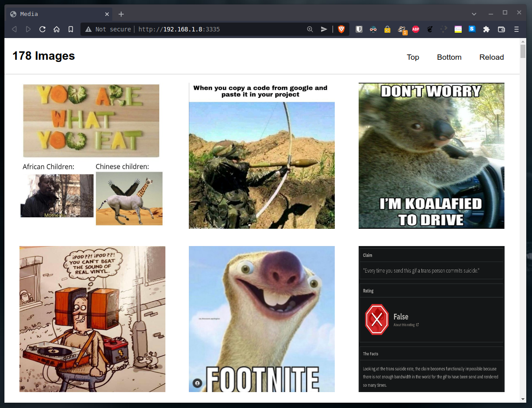Click the greyed-out dotted arrow extension icon
Image resolution: width=532 pixels, height=408 pixels.
(x=444, y=29)
